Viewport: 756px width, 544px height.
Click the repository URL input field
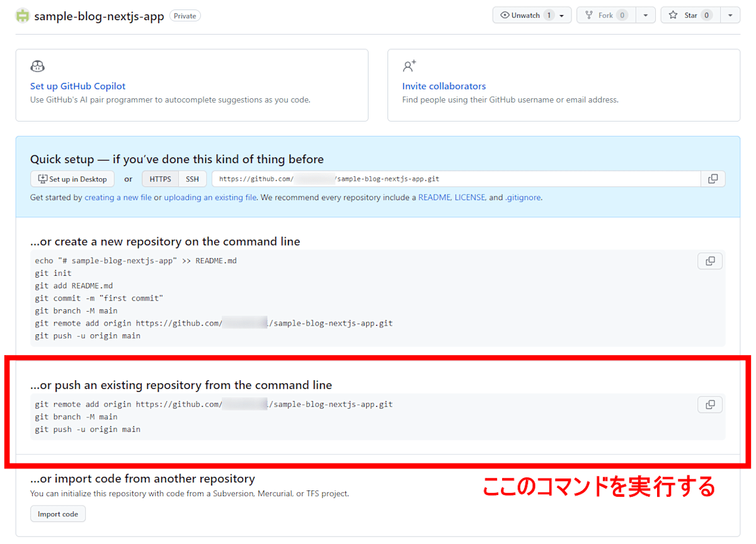456,179
